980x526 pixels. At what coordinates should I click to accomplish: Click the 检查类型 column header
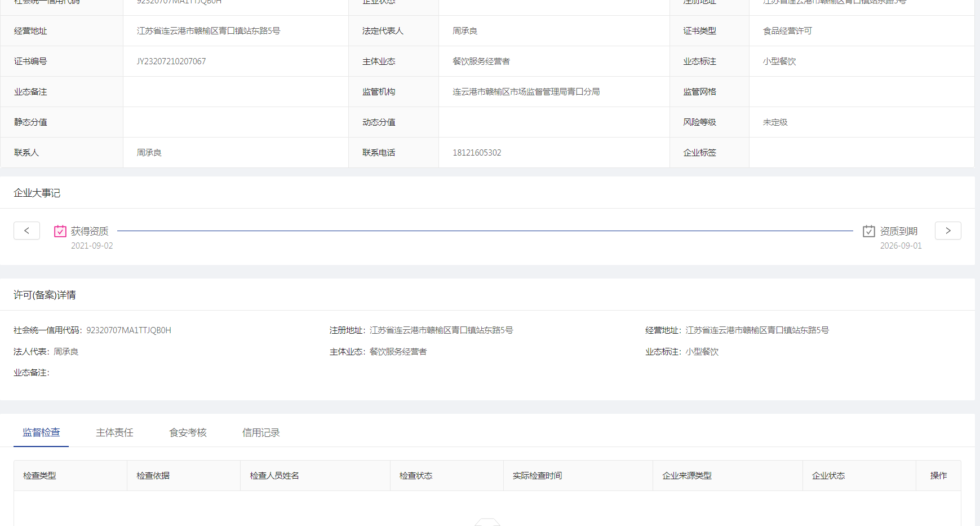[39, 476]
